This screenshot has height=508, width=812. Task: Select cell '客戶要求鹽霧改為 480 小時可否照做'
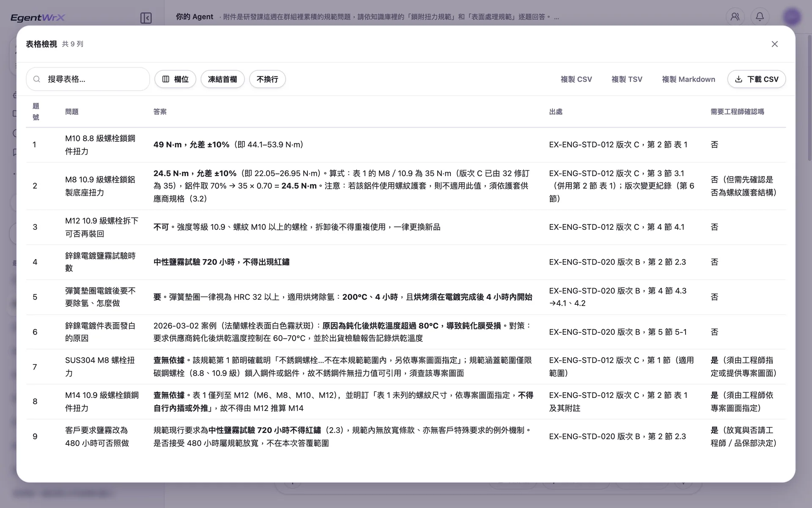click(x=97, y=436)
